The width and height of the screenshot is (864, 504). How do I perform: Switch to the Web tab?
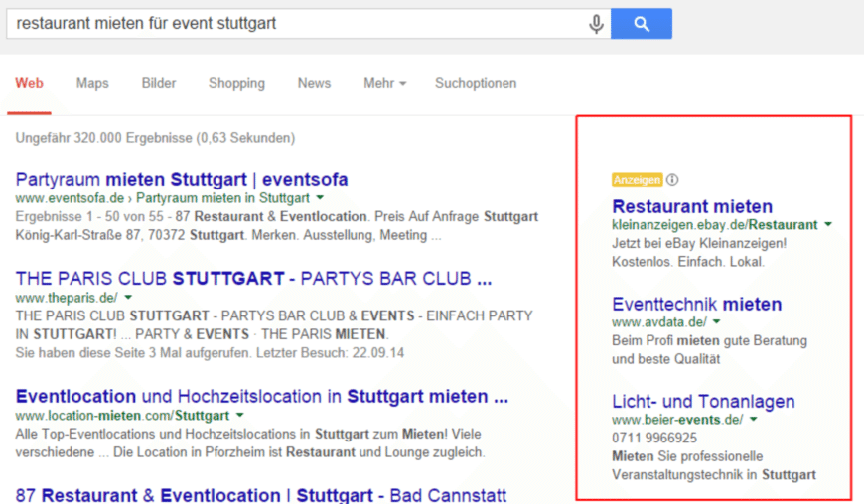(x=29, y=83)
